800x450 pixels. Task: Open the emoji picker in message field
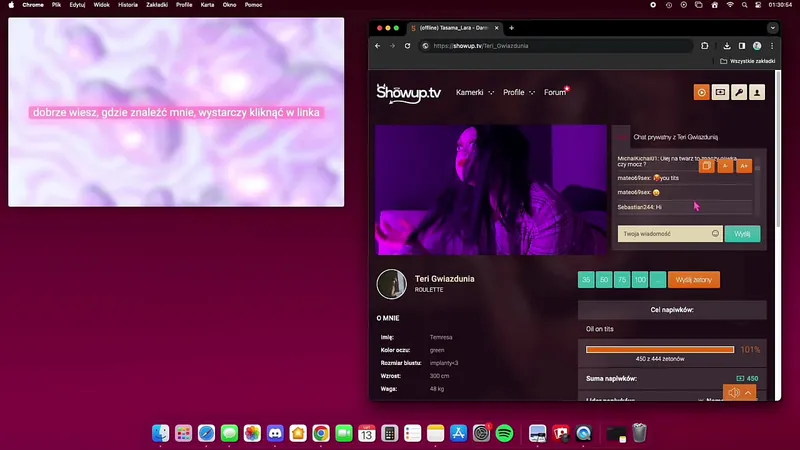click(x=715, y=234)
